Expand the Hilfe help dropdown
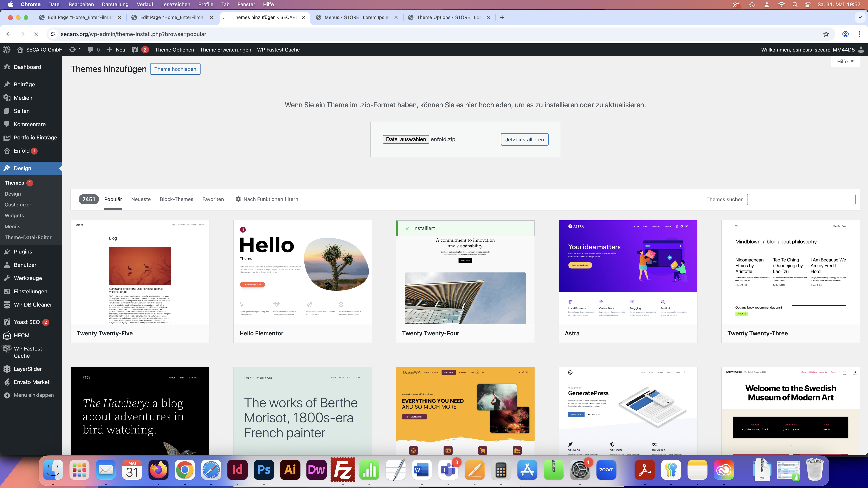 pyautogui.click(x=845, y=61)
